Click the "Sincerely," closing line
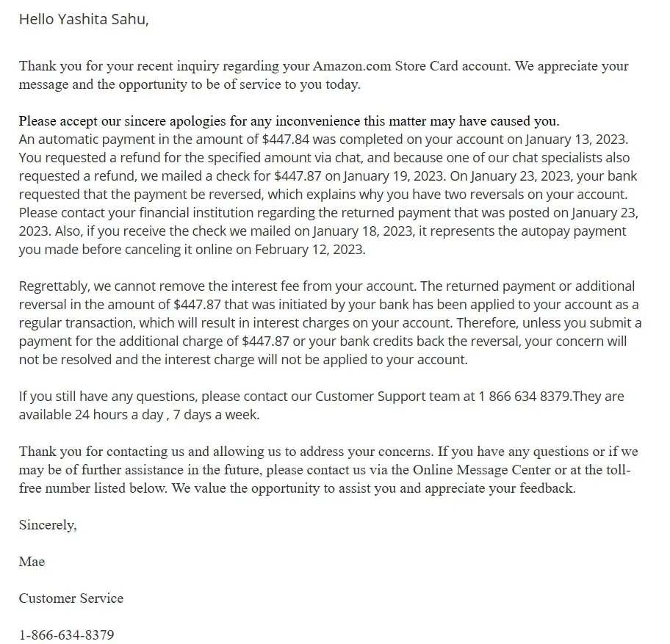Image resolution: width=670 pixels, height=644 pixels. click(x=48, y=525)
